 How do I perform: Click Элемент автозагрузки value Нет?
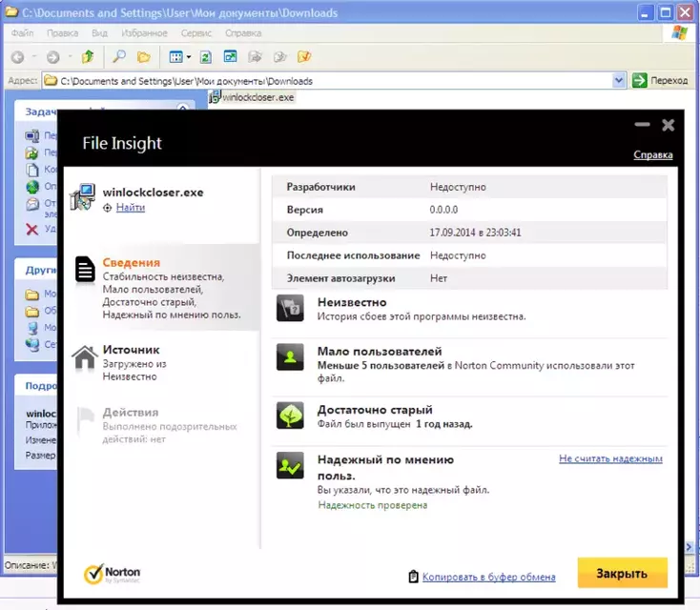[x=439, y=278]
